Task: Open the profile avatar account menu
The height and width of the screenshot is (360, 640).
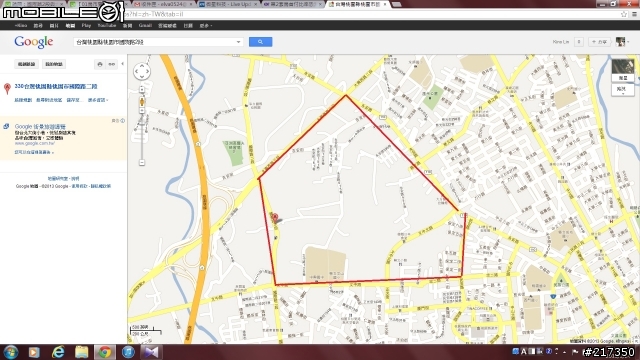Action: pos(622,42)
